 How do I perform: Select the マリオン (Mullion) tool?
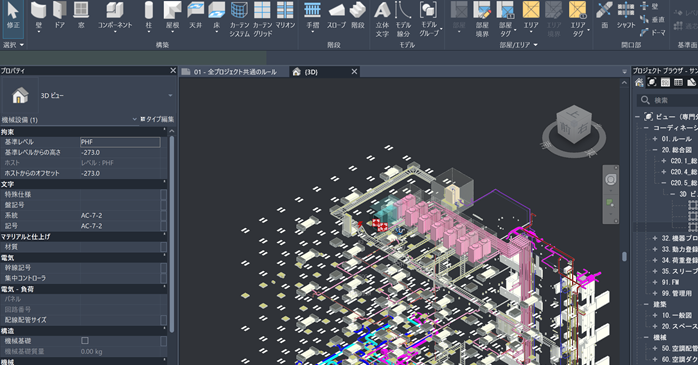click(285, 16)
